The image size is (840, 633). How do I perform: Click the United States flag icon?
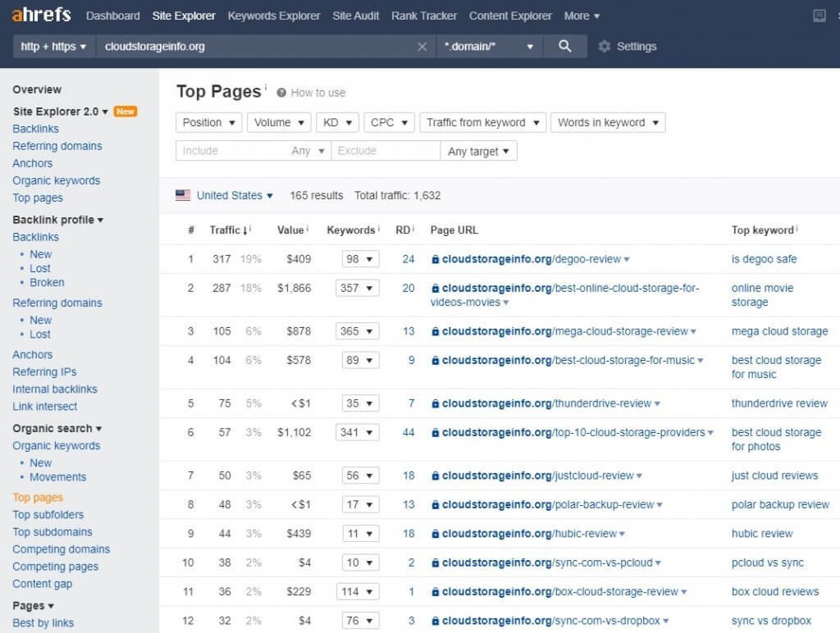point(183,195)
